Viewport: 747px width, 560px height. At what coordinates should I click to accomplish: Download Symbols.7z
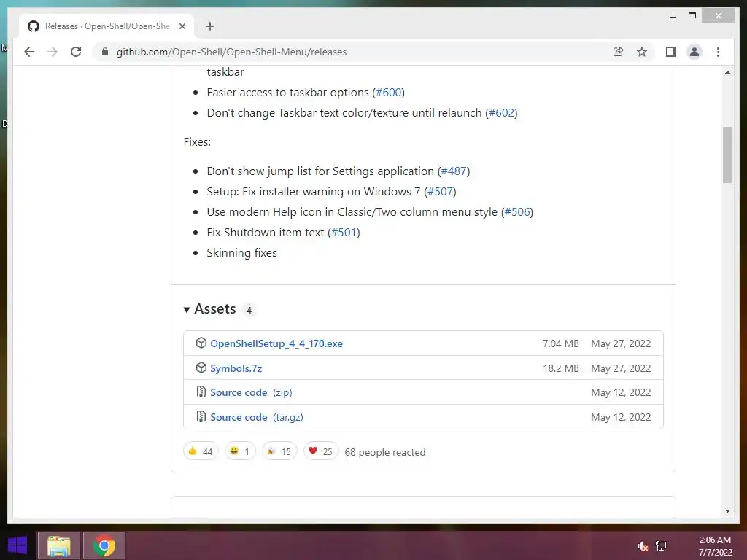(x=236, y=368)
